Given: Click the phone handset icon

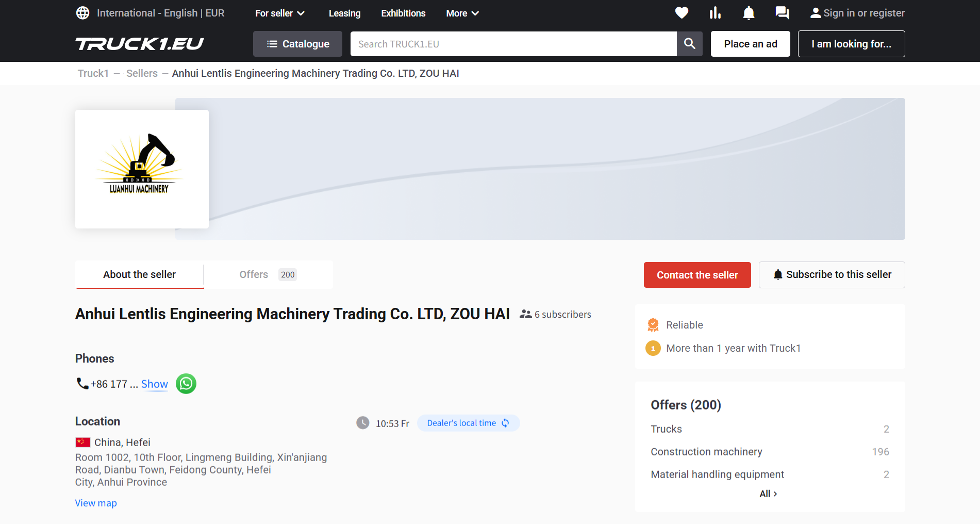Looking at the screenshot, I should pyautogui.click(x=82, y=384).
